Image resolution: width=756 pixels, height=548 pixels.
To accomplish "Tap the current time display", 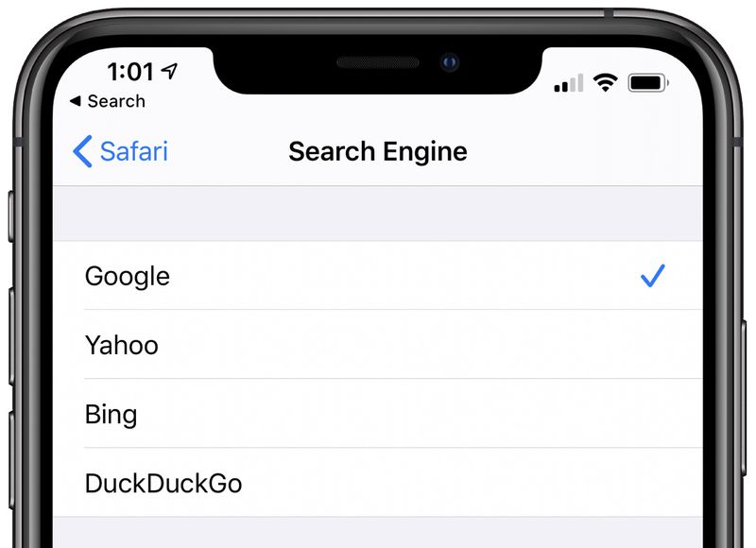I will point(132,71).
